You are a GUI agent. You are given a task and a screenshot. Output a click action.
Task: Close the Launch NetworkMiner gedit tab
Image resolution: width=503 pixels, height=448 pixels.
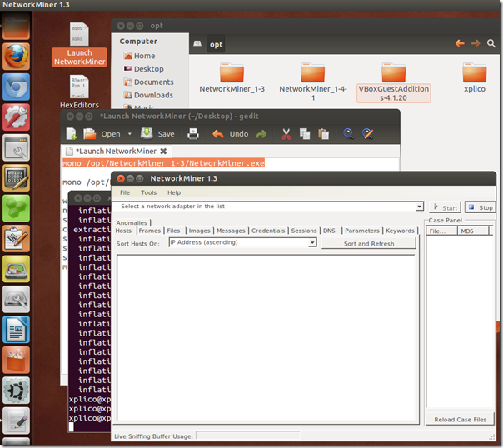pyautogui.click(x=163, y=151)
